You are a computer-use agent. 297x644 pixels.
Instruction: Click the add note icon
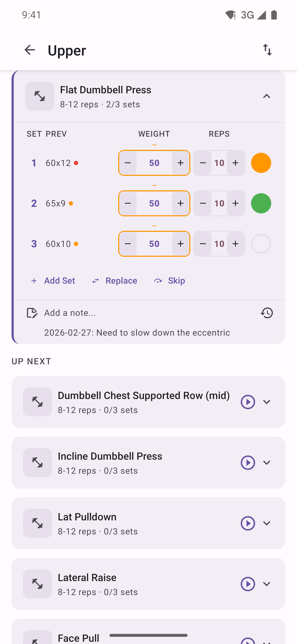[x=32, y=313]
